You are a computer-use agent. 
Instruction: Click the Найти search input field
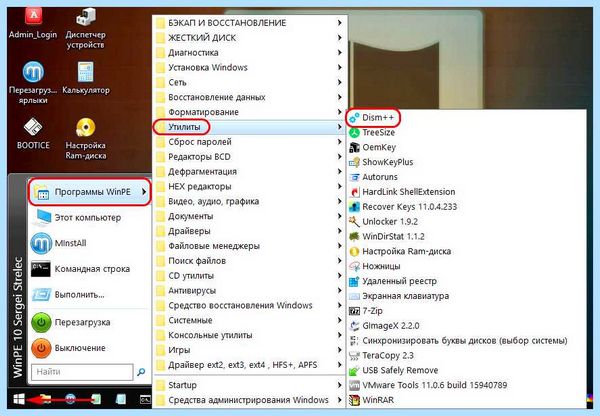coord(82,372)
